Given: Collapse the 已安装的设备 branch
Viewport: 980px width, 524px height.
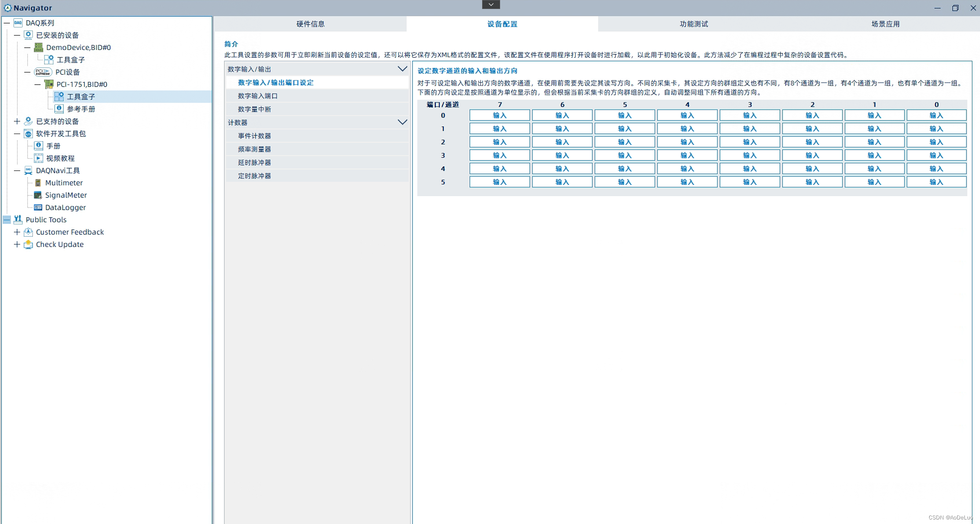Looking at the screenshot, I should (x=17, y=35).
